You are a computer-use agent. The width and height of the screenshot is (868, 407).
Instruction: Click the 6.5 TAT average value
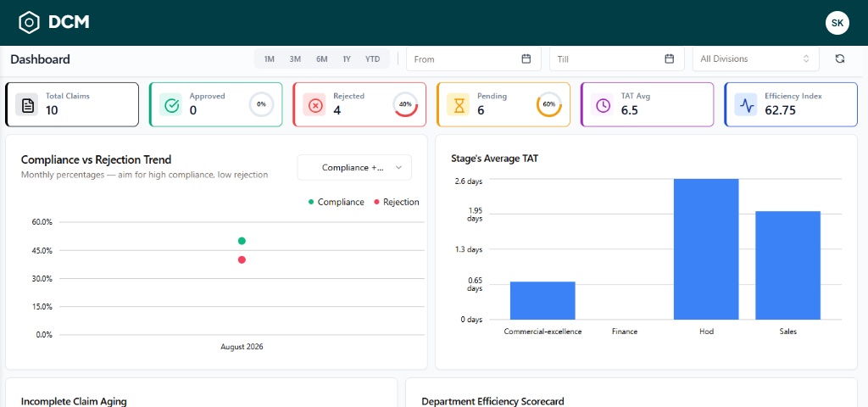pos(630,110)
